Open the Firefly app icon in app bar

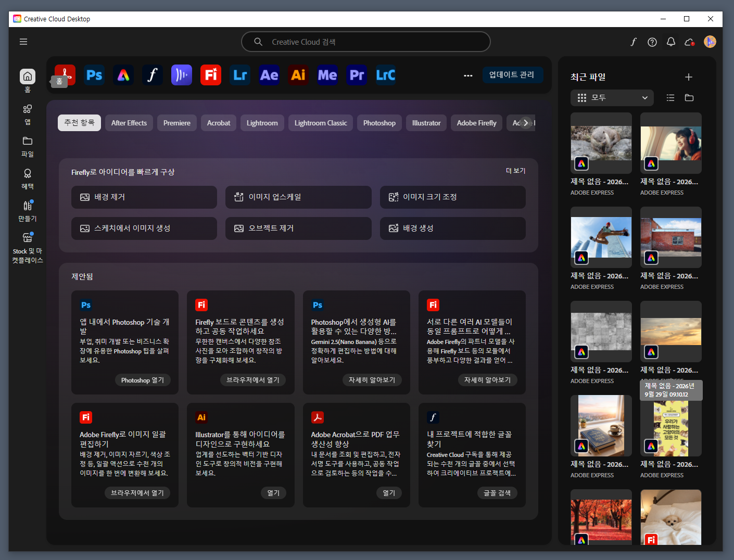coord(211,75)
